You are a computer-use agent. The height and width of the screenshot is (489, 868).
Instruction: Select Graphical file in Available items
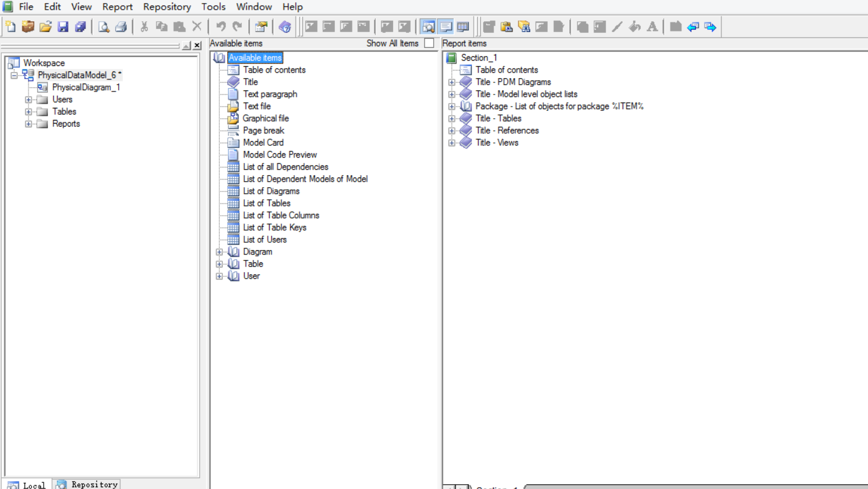tap(266, 118)
